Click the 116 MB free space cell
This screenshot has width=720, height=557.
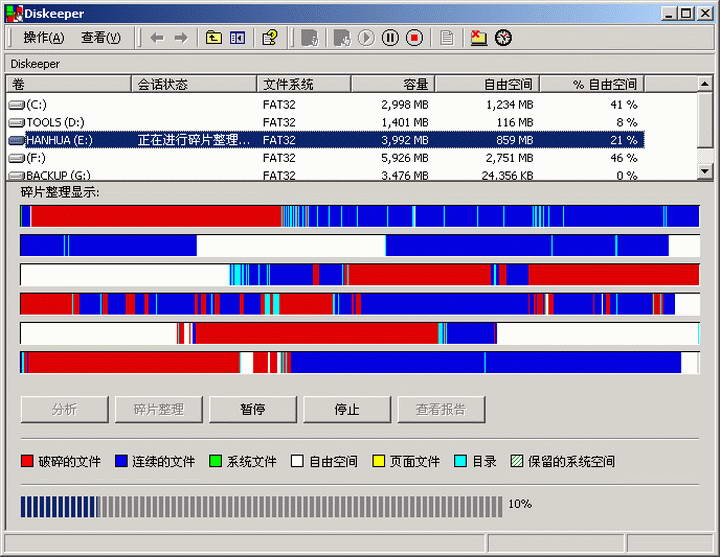tap(515, 123)
